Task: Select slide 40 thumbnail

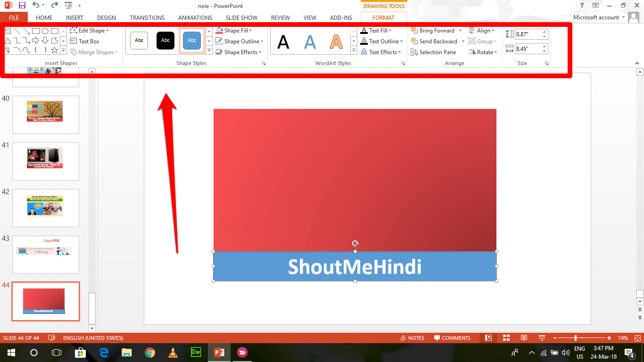Action: click(46, 115)
